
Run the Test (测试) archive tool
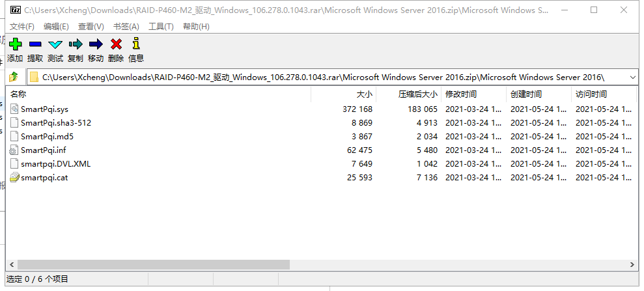(x=55, y=44)
